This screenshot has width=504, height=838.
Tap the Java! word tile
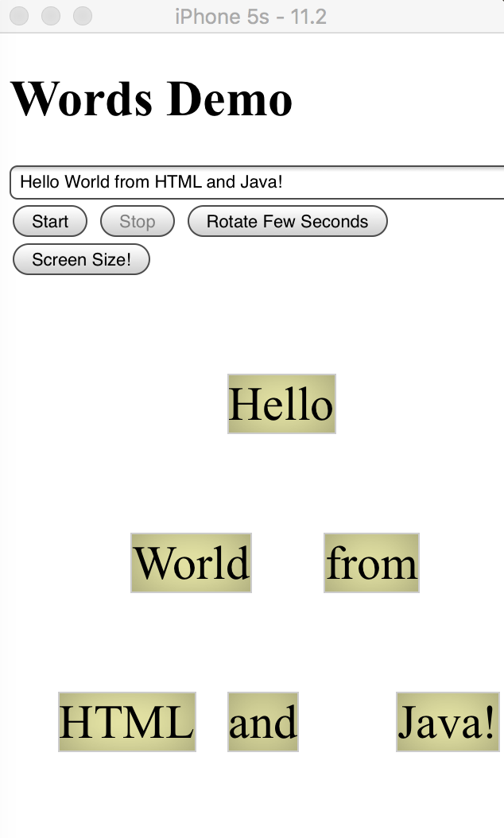click(448, 722)
